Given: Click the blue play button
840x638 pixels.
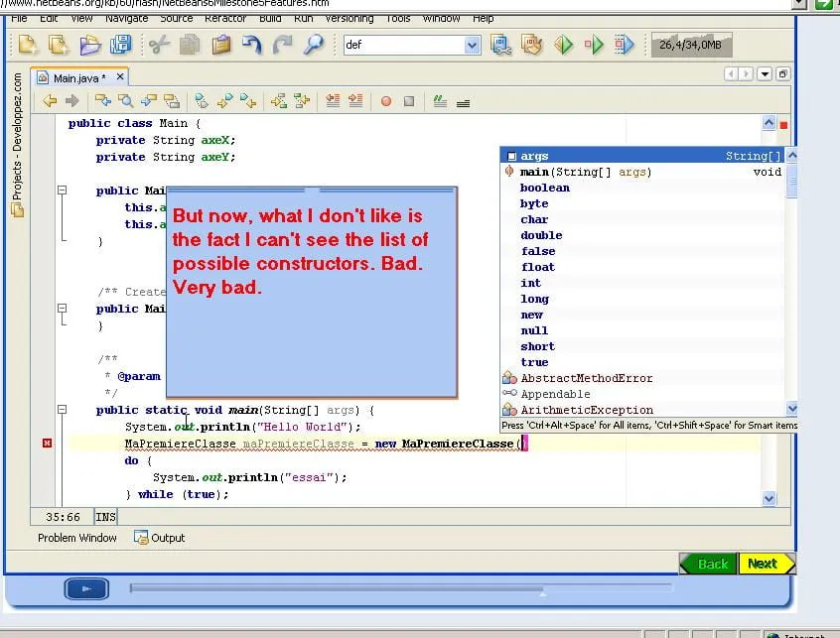Looking at the screenshot, I should pyautogui.click(x=86, y=588).
